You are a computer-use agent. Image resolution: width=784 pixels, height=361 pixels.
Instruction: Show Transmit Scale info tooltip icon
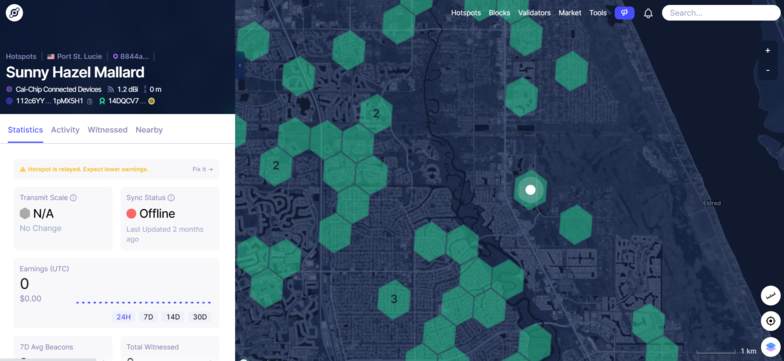[x=74, y=198]
